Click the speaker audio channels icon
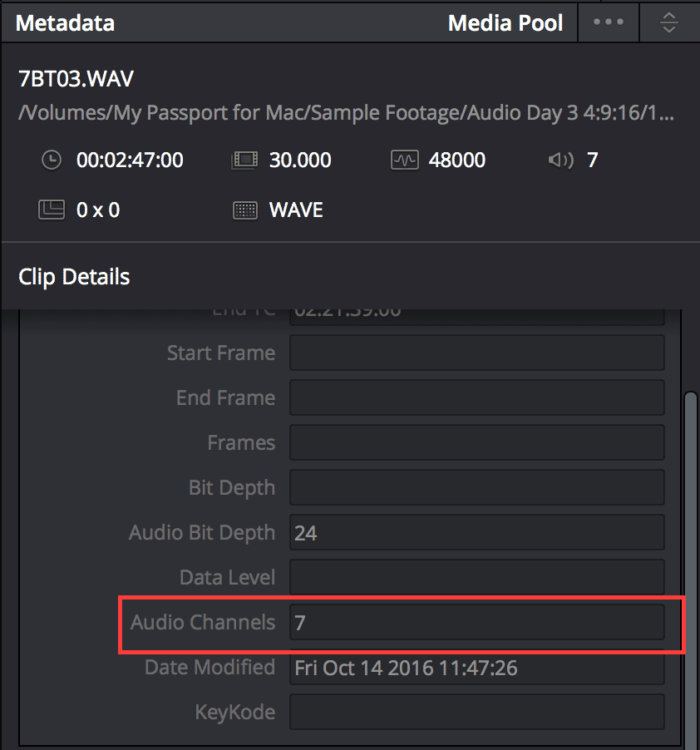Screen dimensions: 700x750 tap(561, 160)
